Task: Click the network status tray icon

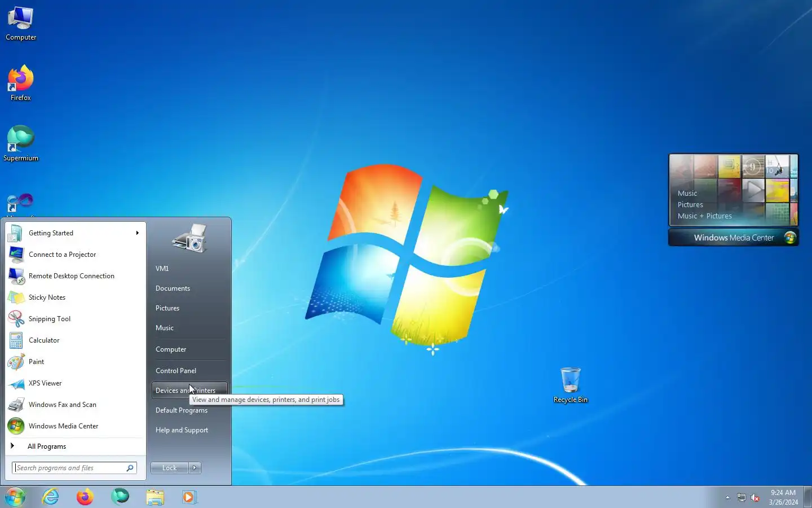Action: [x=741, y=498]
